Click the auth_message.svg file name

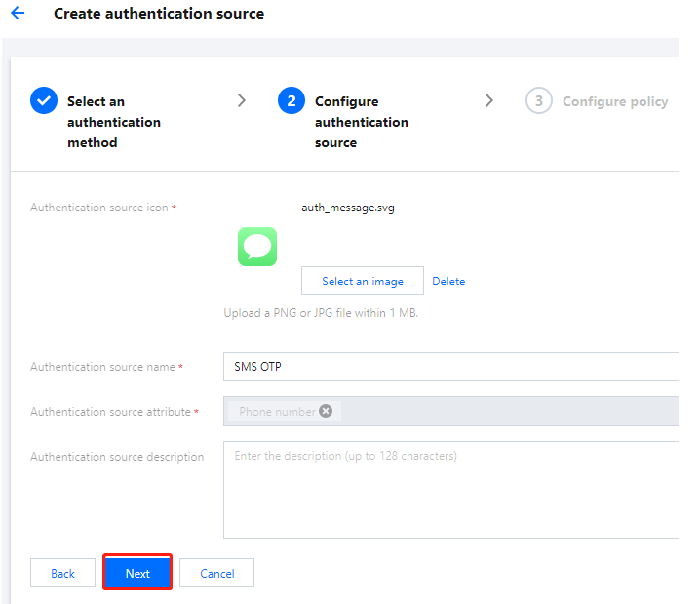tap(348, 208)
